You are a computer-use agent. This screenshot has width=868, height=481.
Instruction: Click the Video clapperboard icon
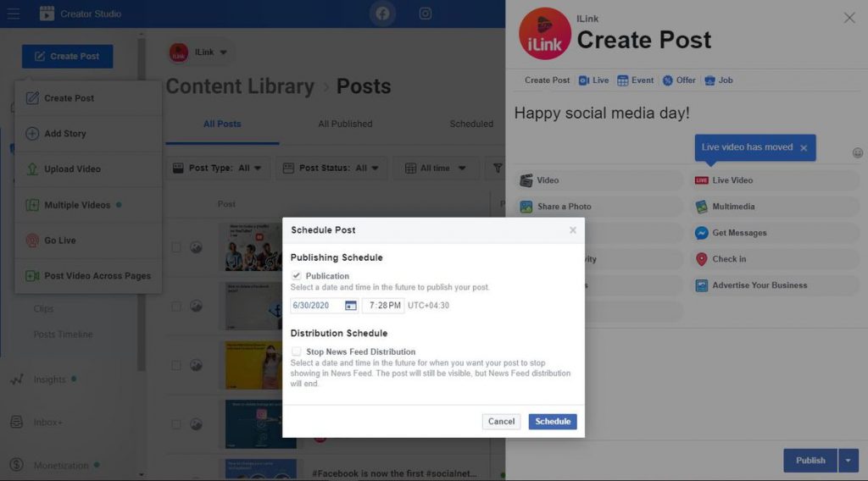(526, 180)
